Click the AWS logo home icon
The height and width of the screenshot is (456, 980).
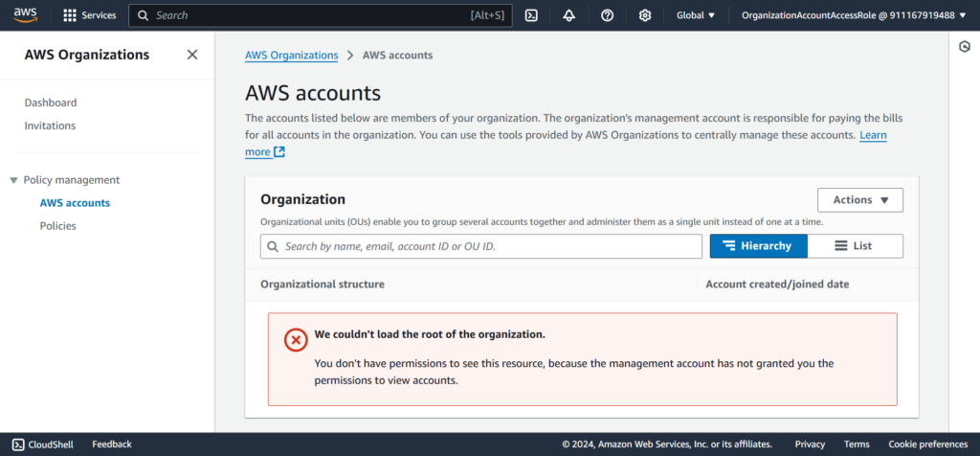[x=25, y=15]
